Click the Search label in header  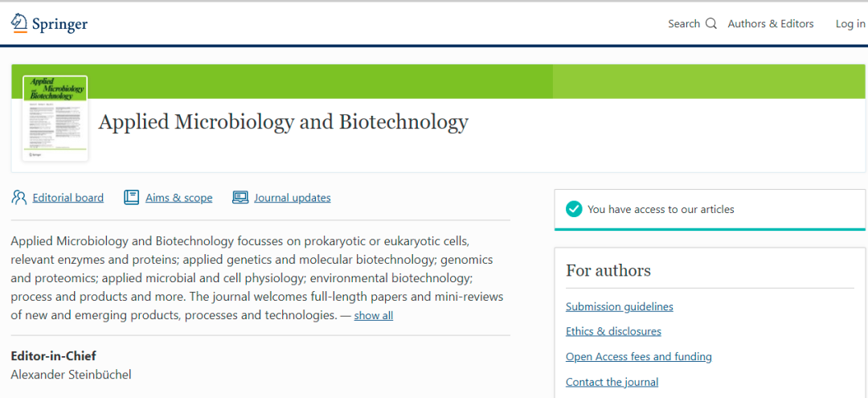point(684,24)
